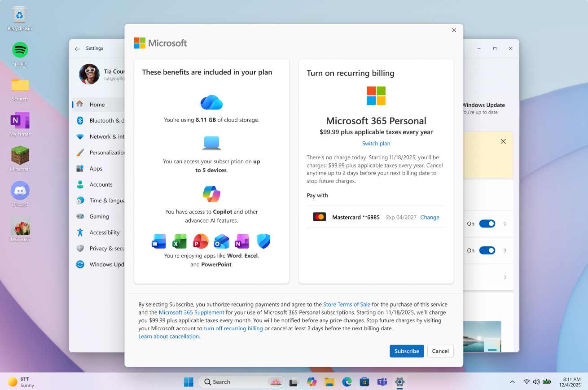
Task: Click the Mastercard logo icon
Action: tap(320, 217)
